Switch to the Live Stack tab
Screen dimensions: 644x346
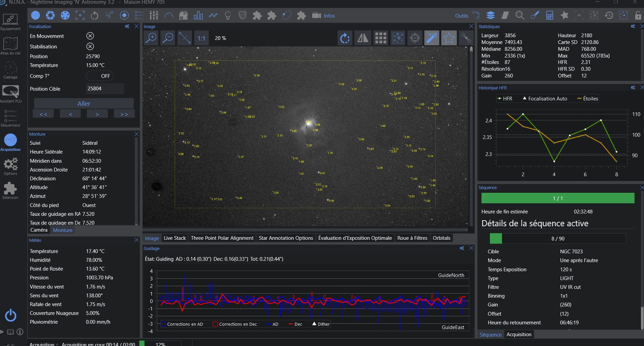click(175, 238)
